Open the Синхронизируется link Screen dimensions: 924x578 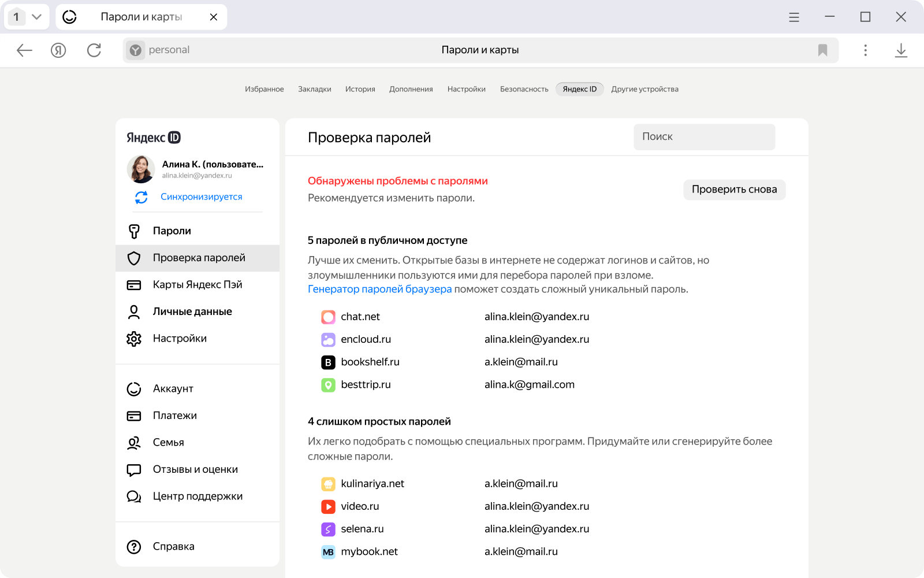[202, 197]
